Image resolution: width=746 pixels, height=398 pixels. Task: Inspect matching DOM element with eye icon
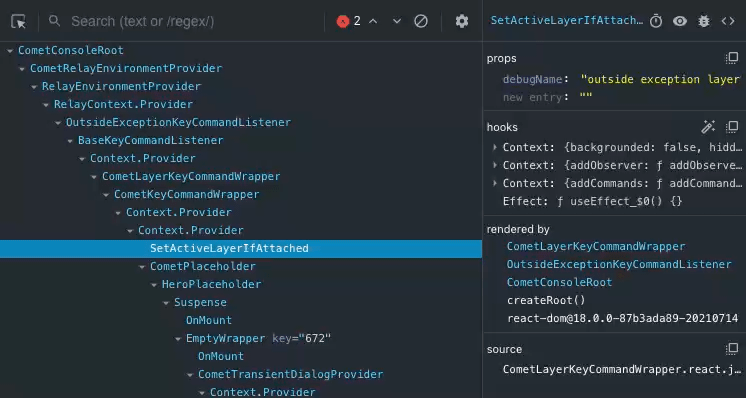coord(680,21)
